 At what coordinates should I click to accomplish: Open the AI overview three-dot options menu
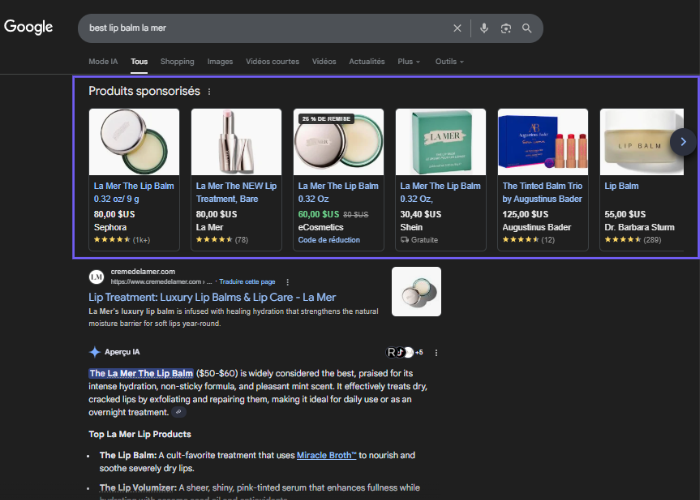(436, 352)
